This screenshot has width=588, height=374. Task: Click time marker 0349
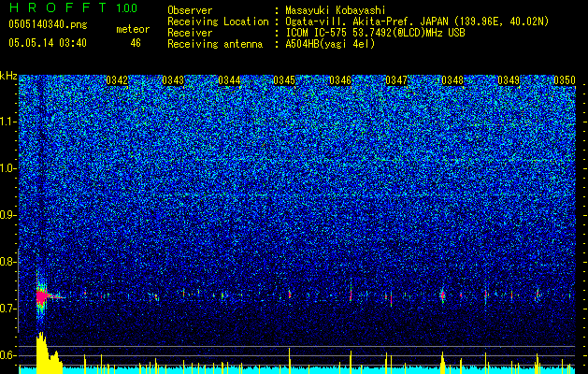coord(509,80)
